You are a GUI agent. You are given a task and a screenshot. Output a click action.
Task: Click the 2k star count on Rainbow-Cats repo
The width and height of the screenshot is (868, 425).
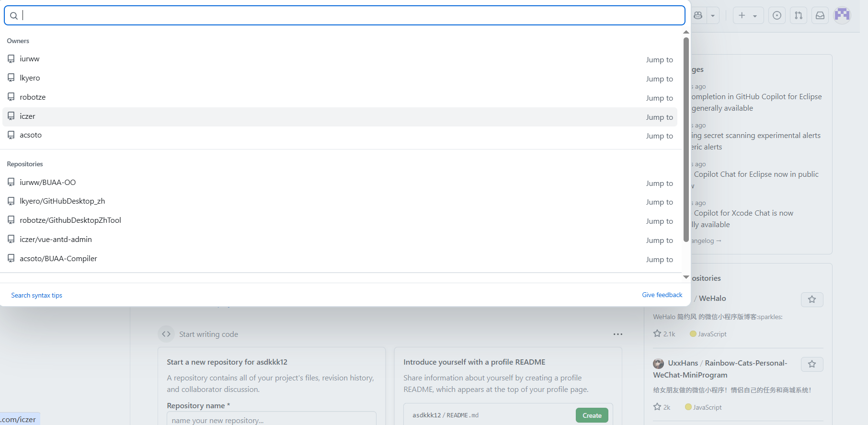pyautogui.click(x=662, y=407)
